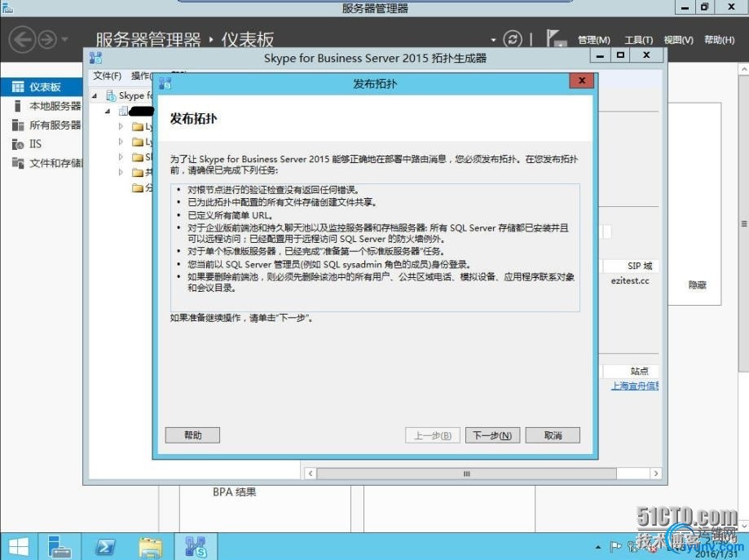Refresh the Server Manager dashboard
This screenshot has width=749, height=560.
pos(513,39)
